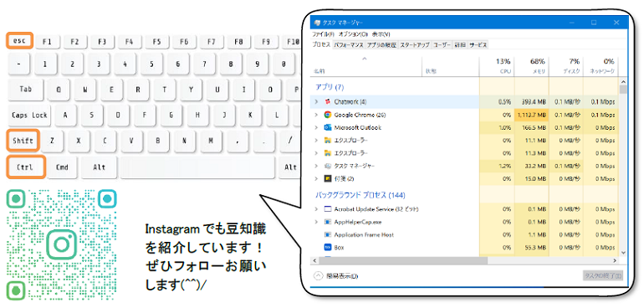
Task: Open the ファイル menu
Action: click(324, 34)
